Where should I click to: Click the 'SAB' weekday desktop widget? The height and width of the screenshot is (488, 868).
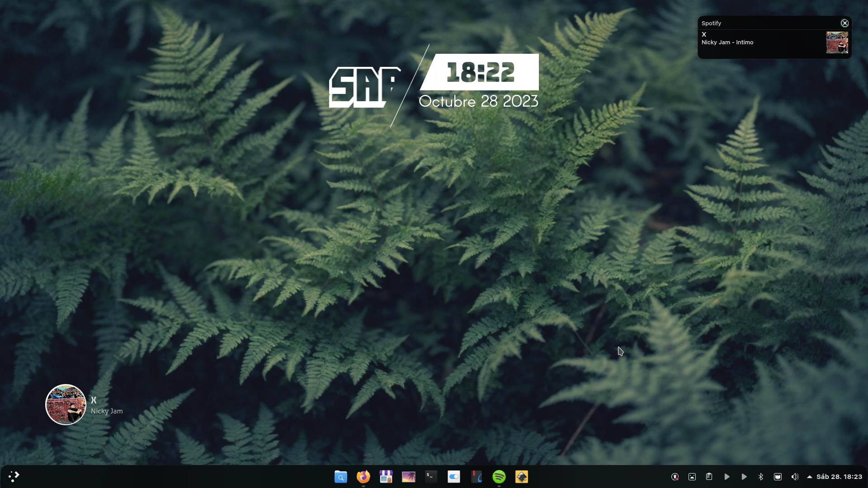pos(365,87)
